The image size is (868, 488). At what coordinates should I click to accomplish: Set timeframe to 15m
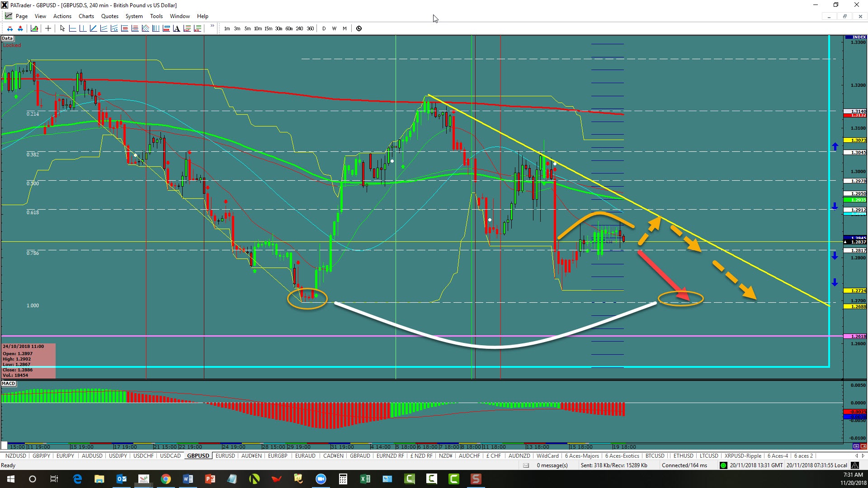[268, 28]
